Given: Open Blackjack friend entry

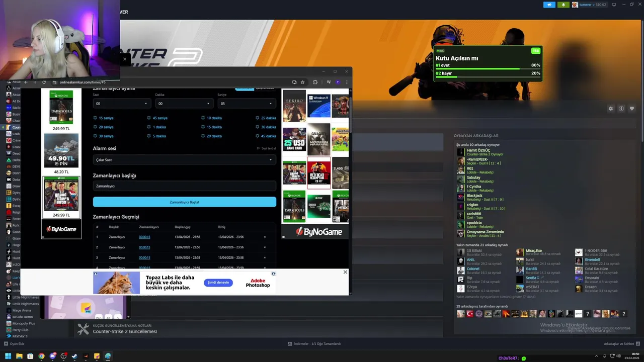Looking at the screenshot, I should coord(480,198).
